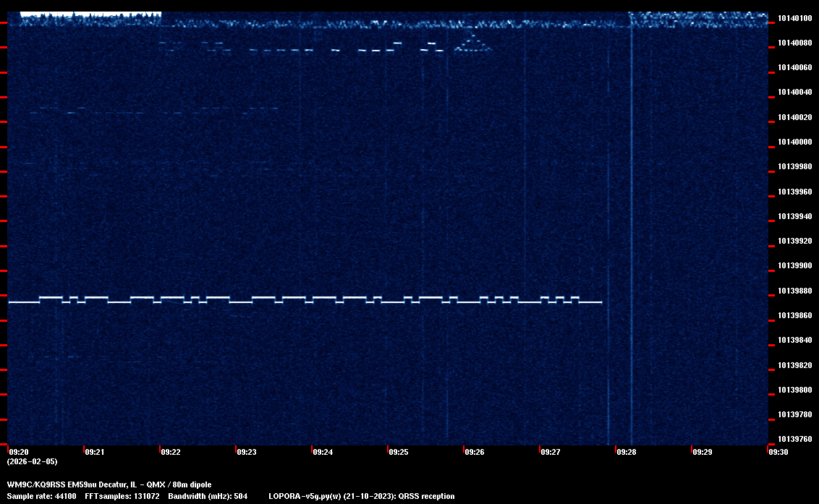Click the 10140000 frequency scale label
The width and height of the screenshot is (819, 504).
coord(794,142)
